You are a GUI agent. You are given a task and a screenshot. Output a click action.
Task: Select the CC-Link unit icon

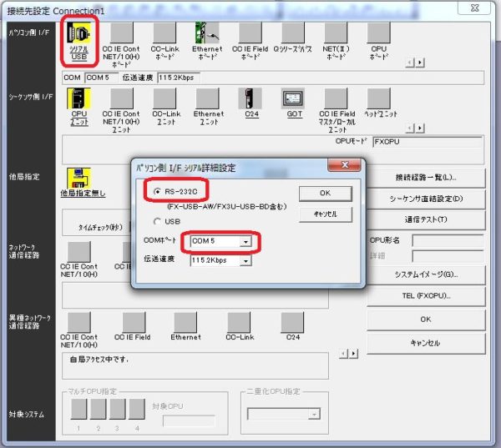click(x=164, y=98)
